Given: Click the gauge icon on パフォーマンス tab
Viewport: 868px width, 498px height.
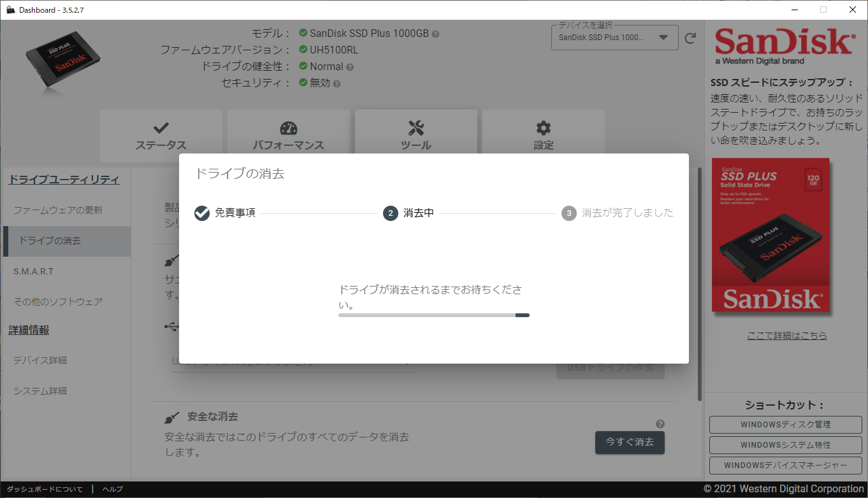Looking at the screenshot, I should [x=289, y=127].
